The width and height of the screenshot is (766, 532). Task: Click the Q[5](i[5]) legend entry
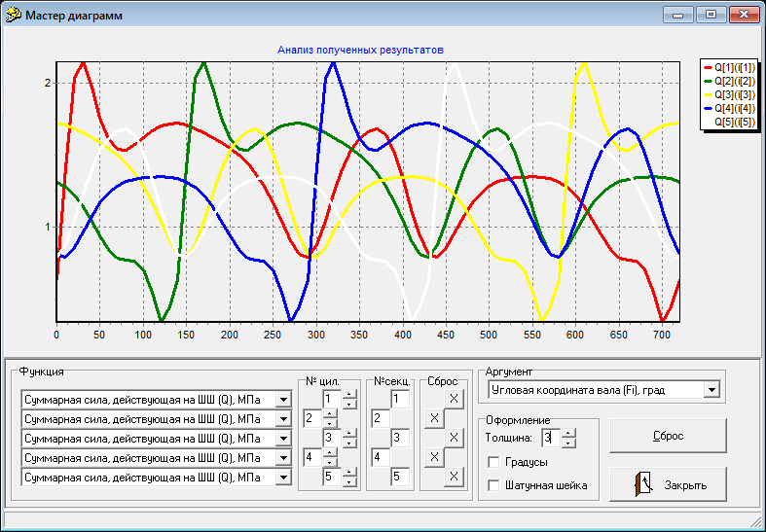(x=734, y=122)
